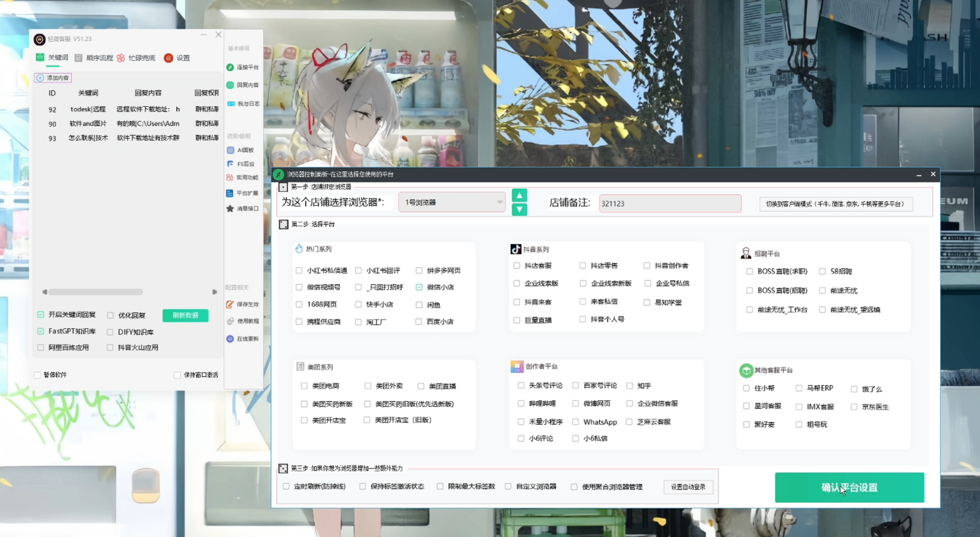Image resolution: width=980 pixels, height=537 pixels.
Task: Enable 保持标签激活状态 option
Action: [363, 487]
